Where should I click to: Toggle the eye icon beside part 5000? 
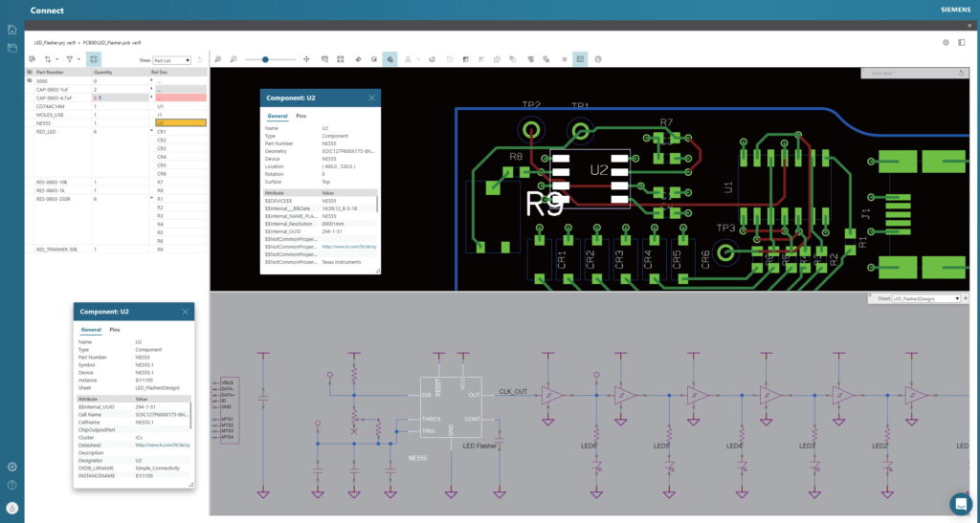pyautogui.click(x=30, y=81)
